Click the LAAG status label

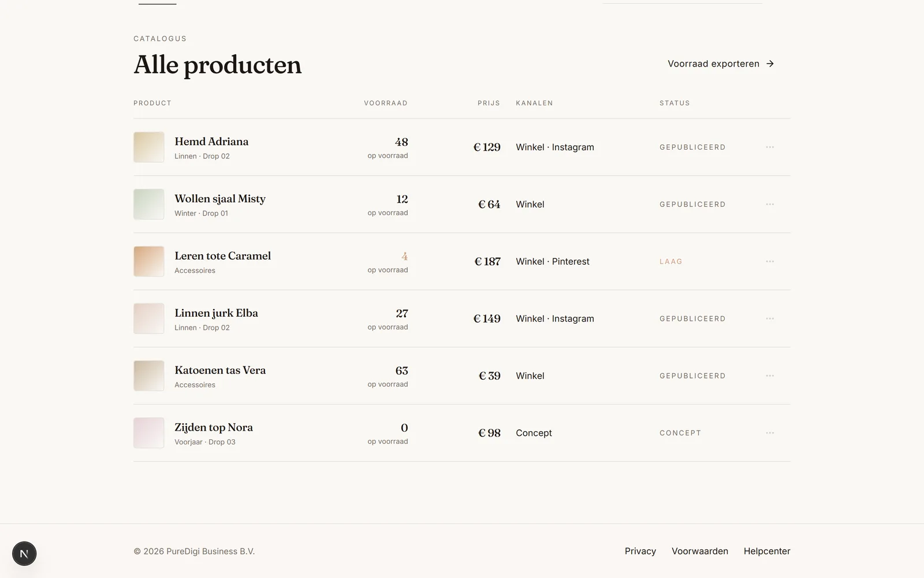671,261
